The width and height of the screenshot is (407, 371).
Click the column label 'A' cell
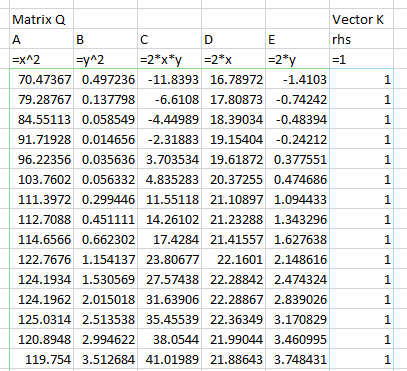(x=41, y=39)
